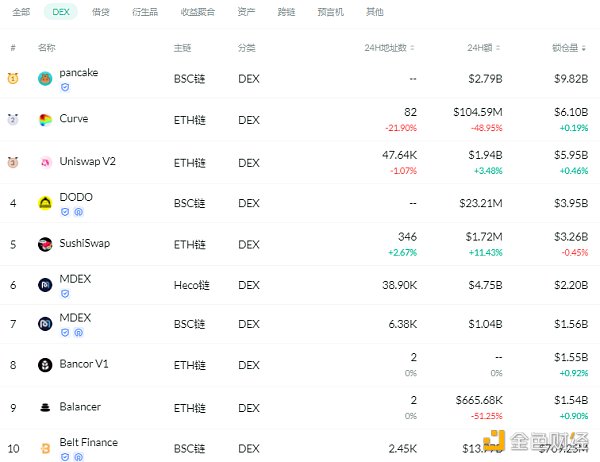This screenshot has height=462, width=600.
Task: Click the first-place medal icon
Action: coord(13,79)
